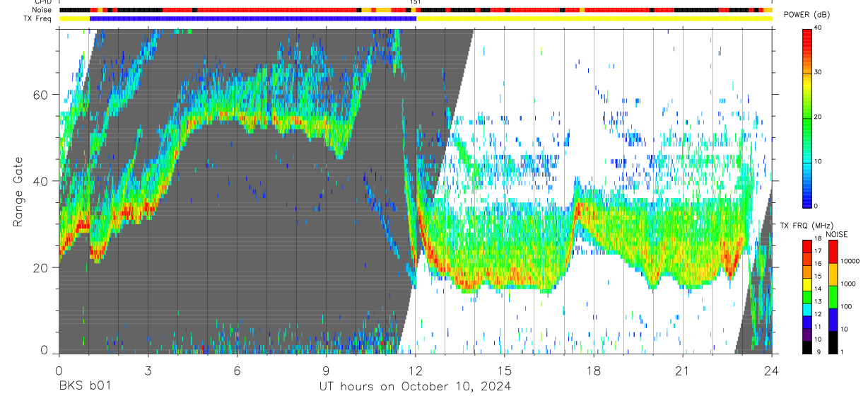Select the red top swatch of the NOISE legend
Viewport: 868px width, 401px height.
[x=833, y=252]
